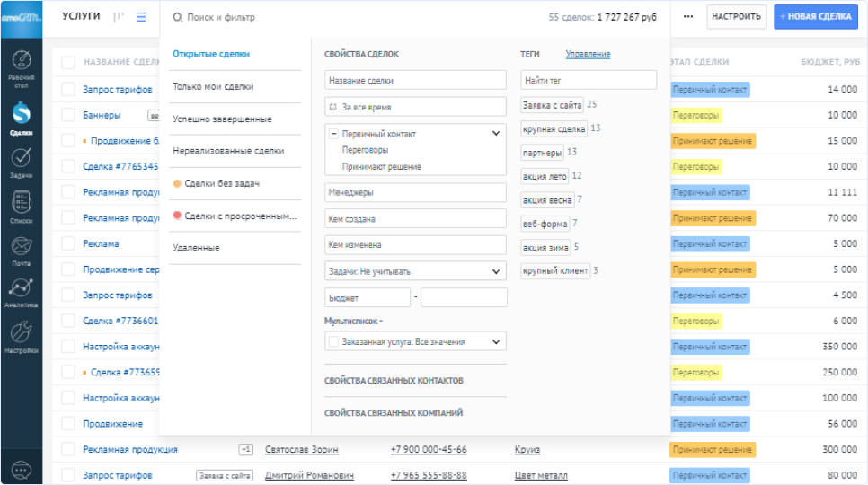Click the Новая сделка button
The height and width of the screenshot is (485, 868).
(x=815, y=16)
